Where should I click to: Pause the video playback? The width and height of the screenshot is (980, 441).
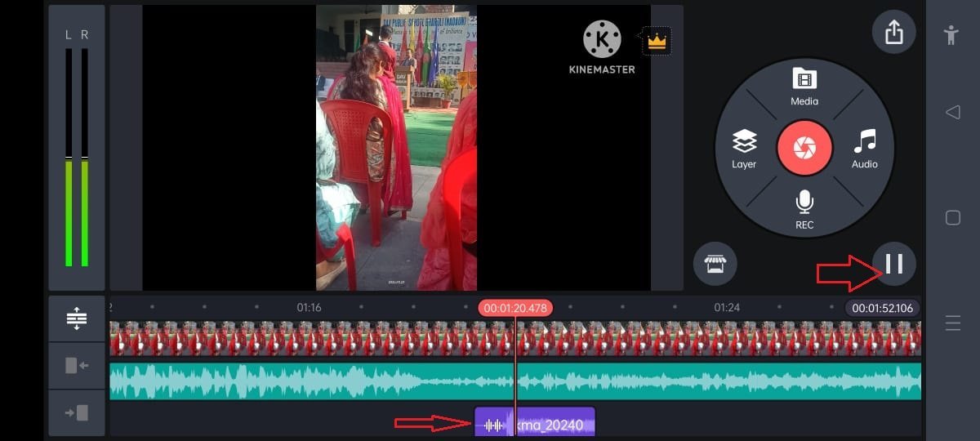[893, 263]
